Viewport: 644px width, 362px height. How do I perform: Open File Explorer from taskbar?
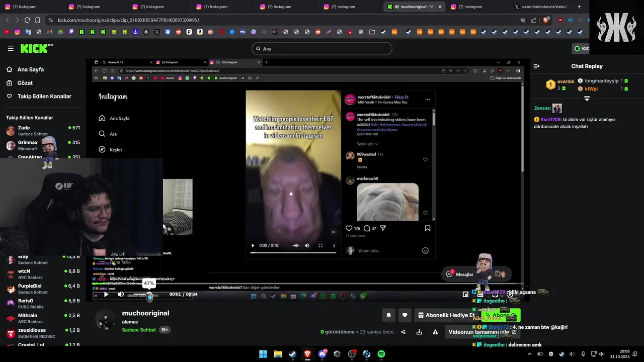278,354
